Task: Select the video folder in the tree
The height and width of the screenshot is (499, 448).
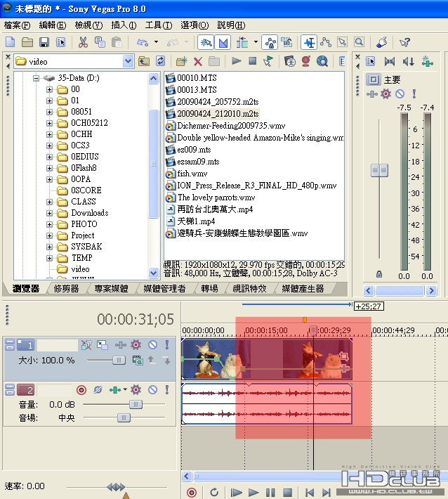Action: (x=80, y=269)
